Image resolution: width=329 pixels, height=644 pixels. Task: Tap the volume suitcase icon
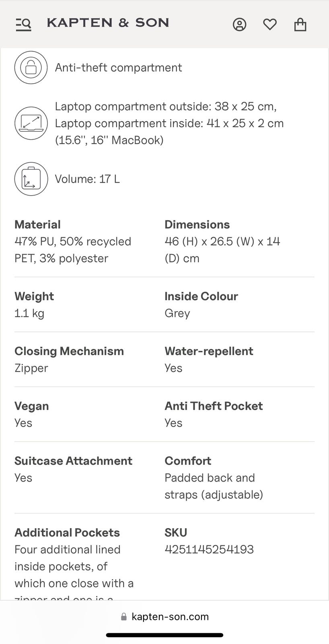pyautogui.click(x=31, y=179)
